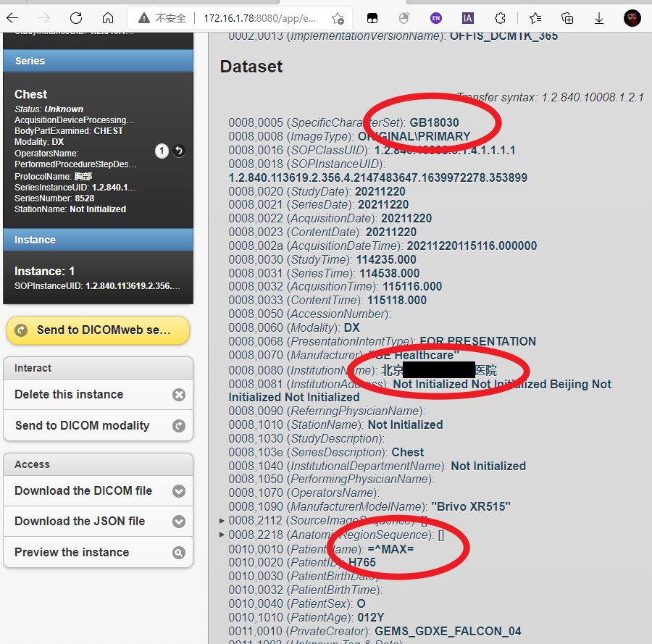Viewport: 652px width, 644px height.
Task: Click the PatientName value =^MAX=
Action: (390, 549)
